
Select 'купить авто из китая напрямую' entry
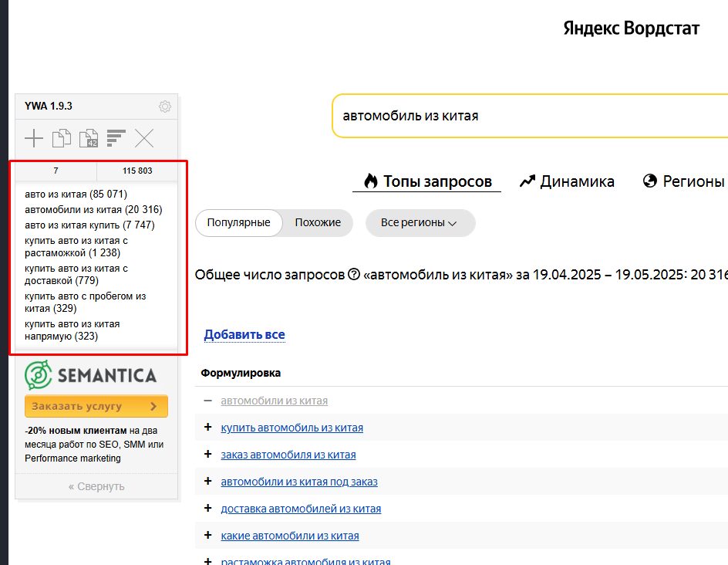coord(72,330)
